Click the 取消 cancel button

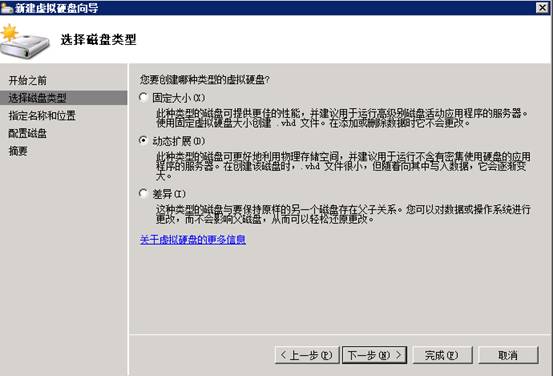point(508,355)
